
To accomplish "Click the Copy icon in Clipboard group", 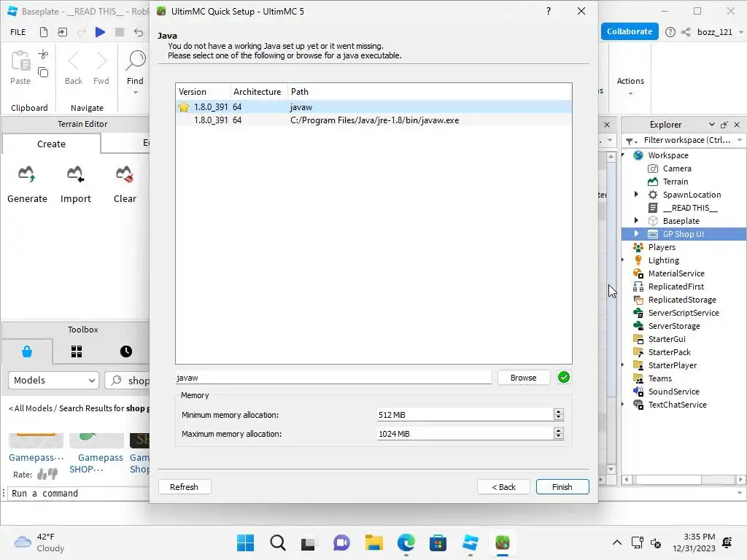I will click(43, 72).
